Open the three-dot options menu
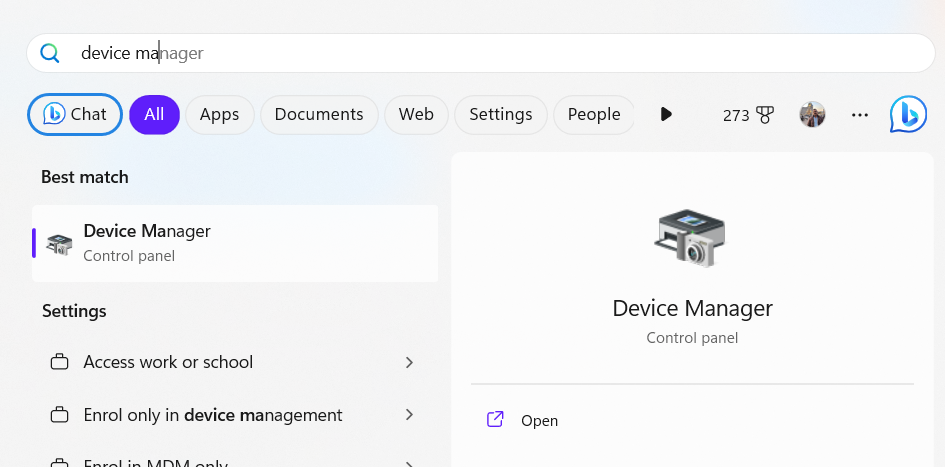The width and height of the screenshot is (945, 467). [x=859, y=114]
